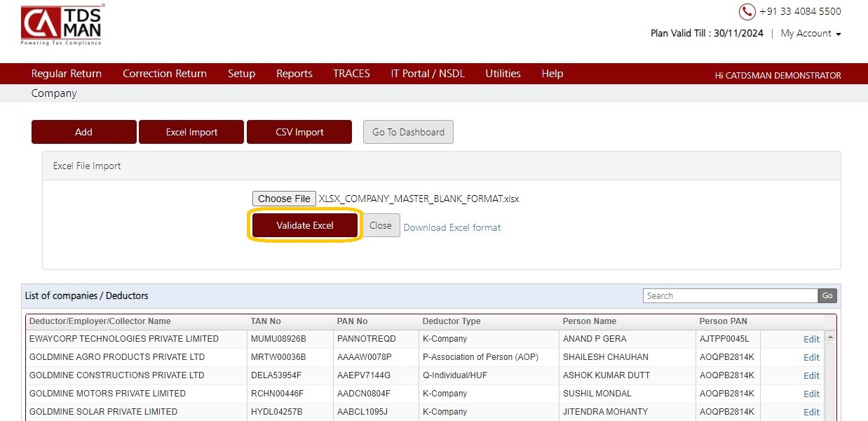Open the TRACES menu
Viewport: 868px width, 421px height.
351,74
